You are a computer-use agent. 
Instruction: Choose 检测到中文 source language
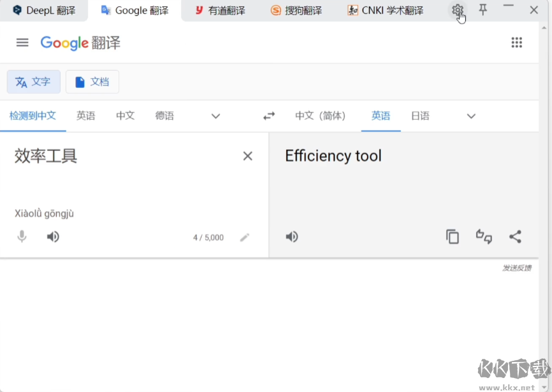click(33, 116)
